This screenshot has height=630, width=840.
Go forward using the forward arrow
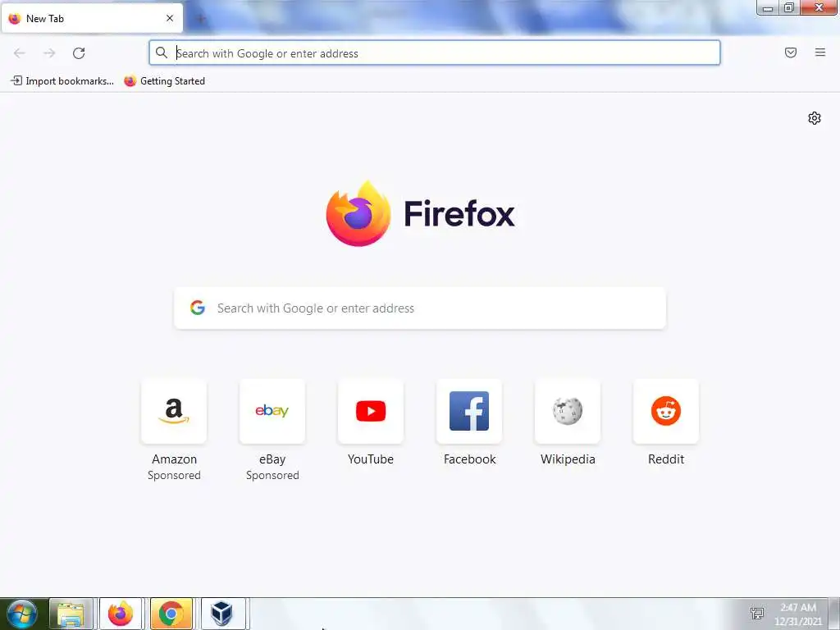pos(49,53)
